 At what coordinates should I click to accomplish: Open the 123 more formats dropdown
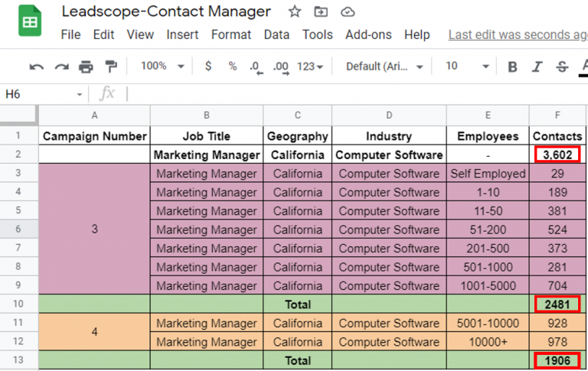[x=310, y=67]
